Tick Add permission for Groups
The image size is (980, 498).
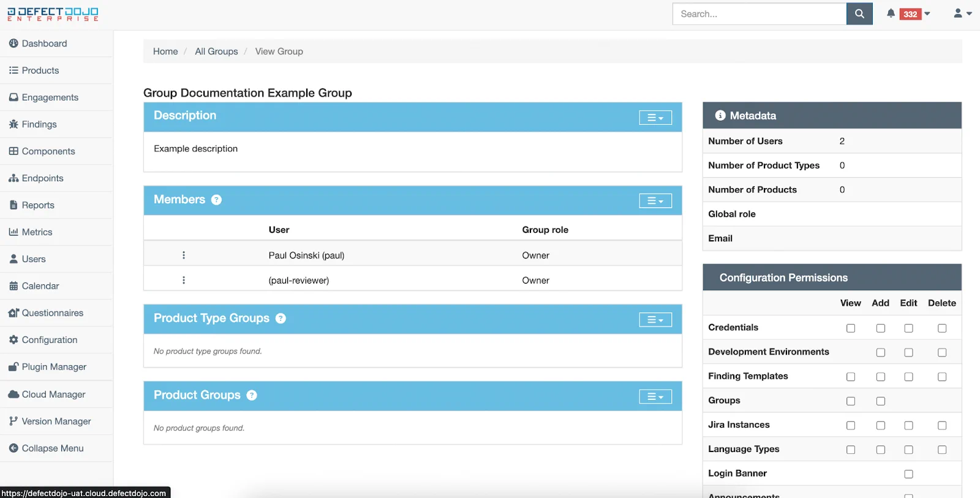pyautogui.click(x=881, y=401)
